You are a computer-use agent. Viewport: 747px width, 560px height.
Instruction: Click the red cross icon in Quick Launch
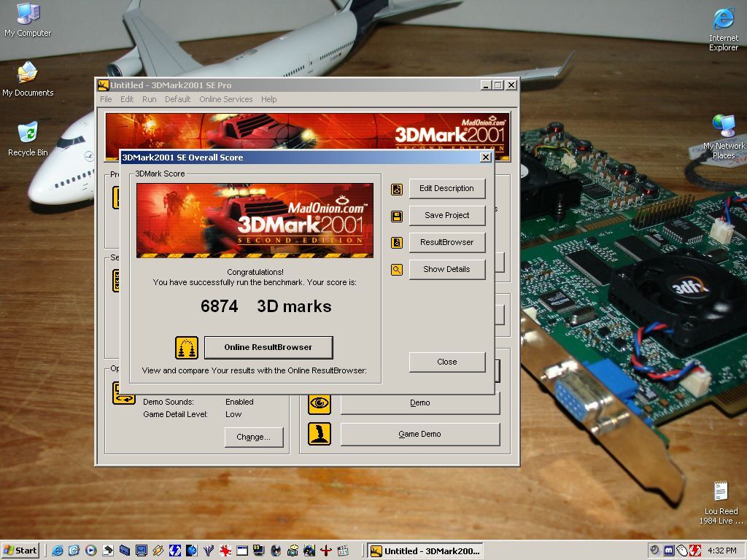[x=326, y=551]
